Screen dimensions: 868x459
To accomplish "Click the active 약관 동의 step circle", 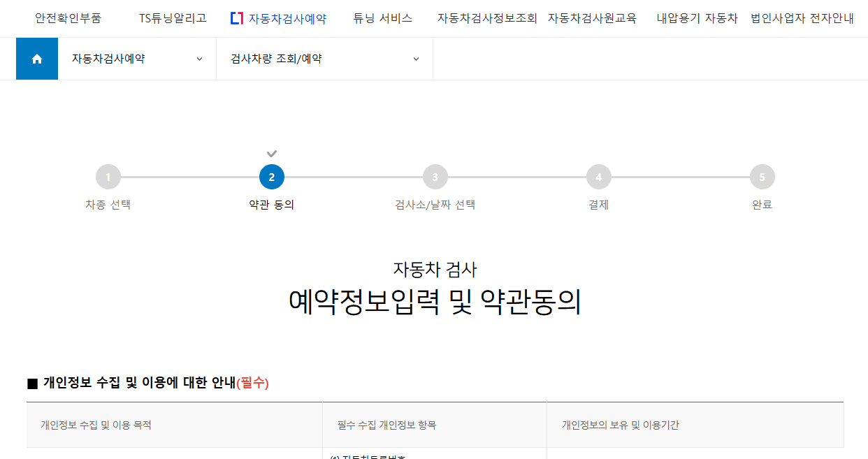I will 272,177.
